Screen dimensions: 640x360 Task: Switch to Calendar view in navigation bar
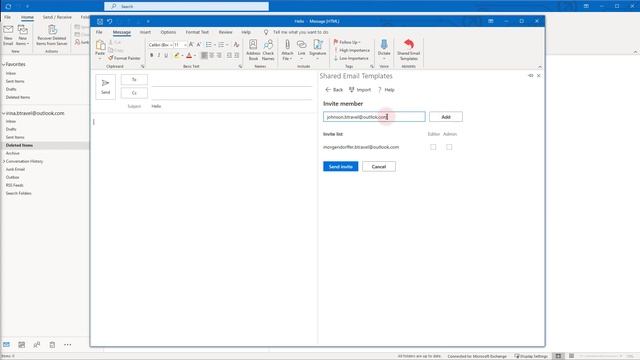pos(22,345)
